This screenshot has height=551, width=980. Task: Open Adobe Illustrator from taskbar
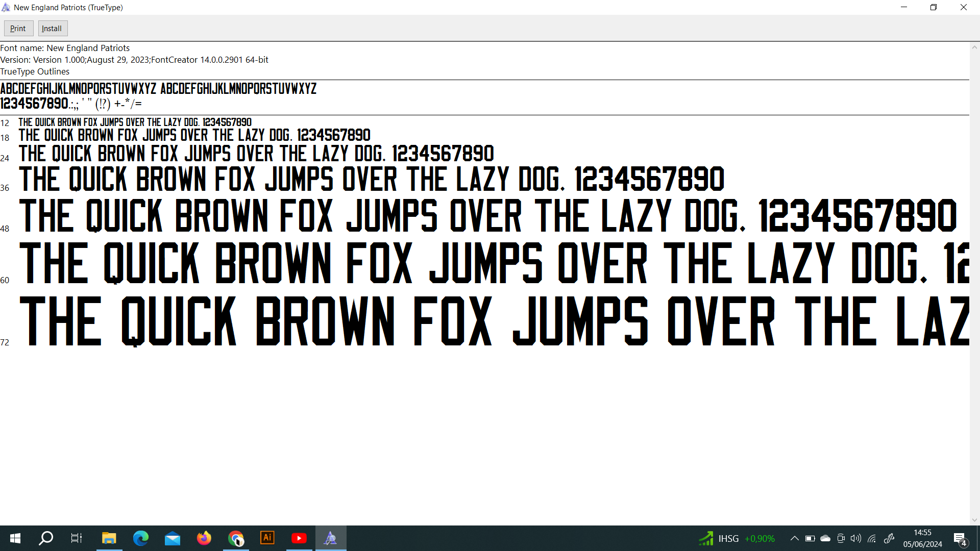point(267,538)
